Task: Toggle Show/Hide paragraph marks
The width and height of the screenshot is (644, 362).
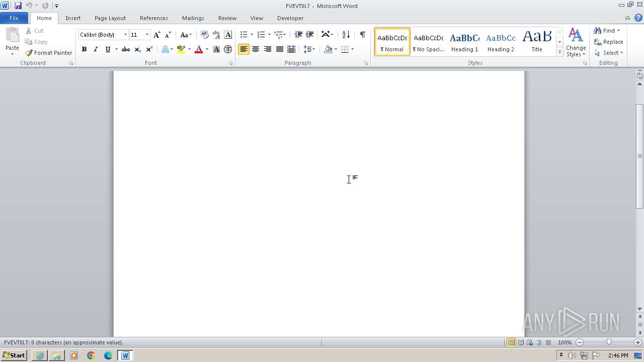Action: click(362, 35)
